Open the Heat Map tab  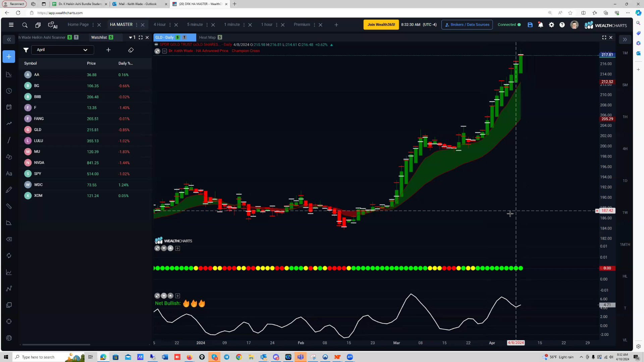coord(207,38)
